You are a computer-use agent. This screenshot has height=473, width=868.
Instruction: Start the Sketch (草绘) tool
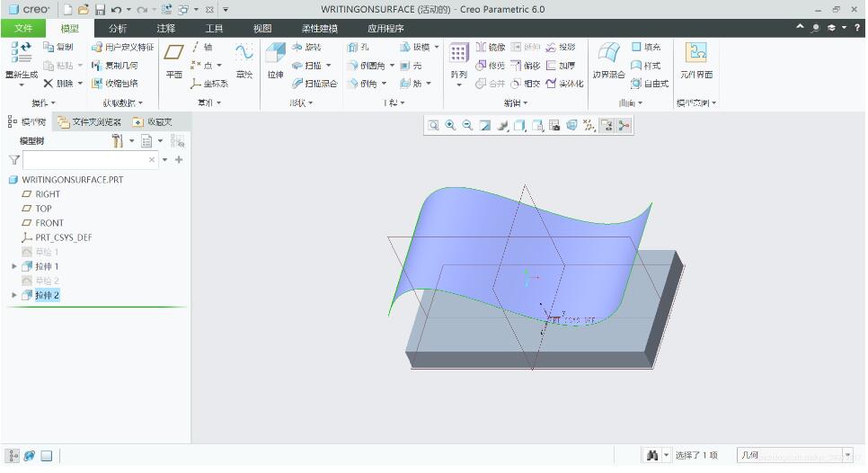click(x=244, y=60)
